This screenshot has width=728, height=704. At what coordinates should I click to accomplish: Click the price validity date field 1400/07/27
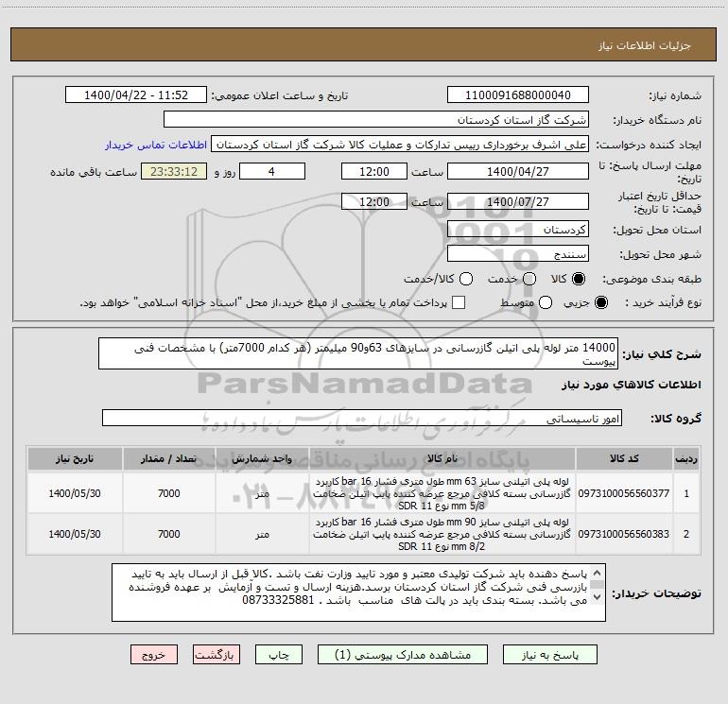click(518, 201)
